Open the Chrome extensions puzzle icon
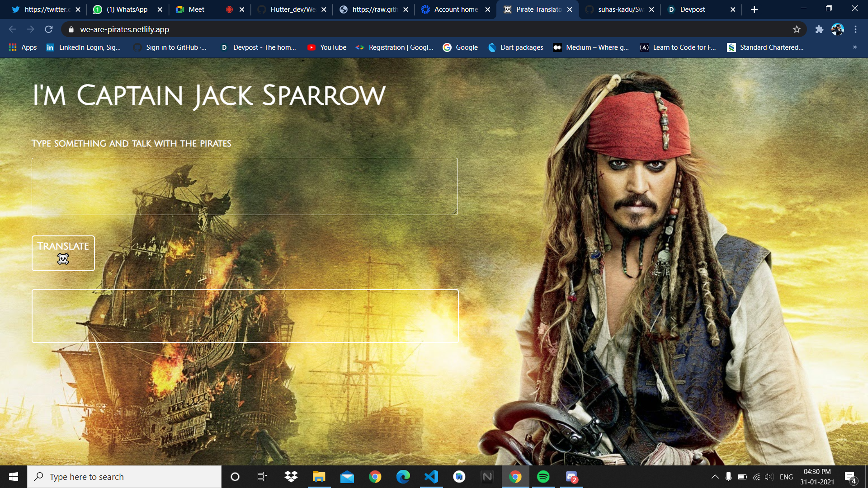Viewport: 868px width, 488px height. 819,29
